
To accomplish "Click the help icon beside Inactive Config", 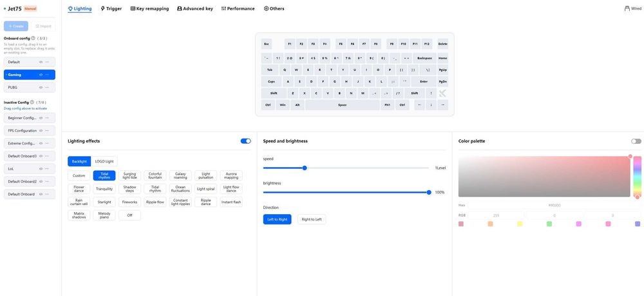I will pyautogui.click(x=32, y=102).
